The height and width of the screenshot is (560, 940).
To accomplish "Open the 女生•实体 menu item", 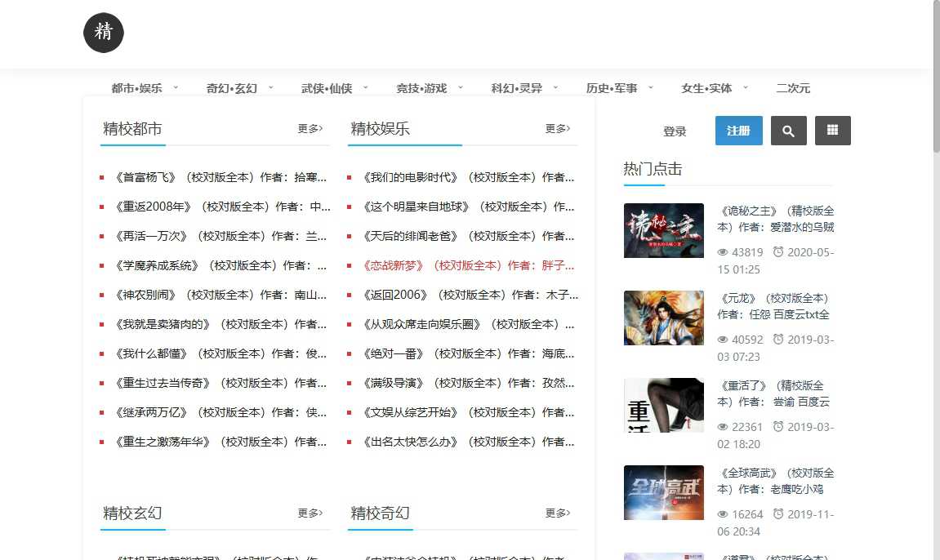I will [706, 88].
